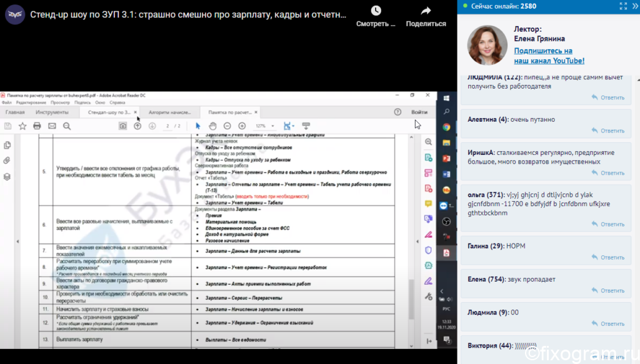Image resolution: width=640 pixels, height=364 pixels.
Task: Open attachments paperclip panel
Action: [7, 160]
